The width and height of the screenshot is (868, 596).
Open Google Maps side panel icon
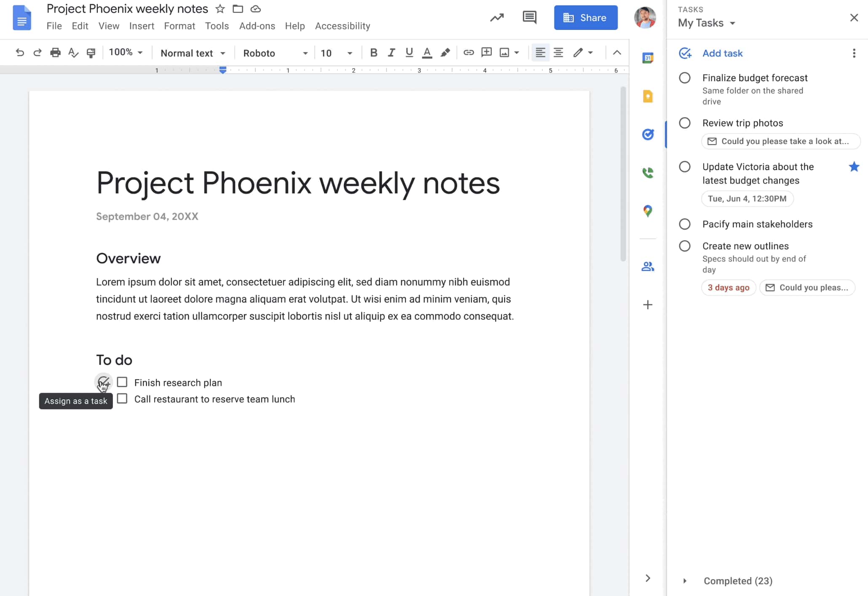pyautogui.click(x=648, y=211)
